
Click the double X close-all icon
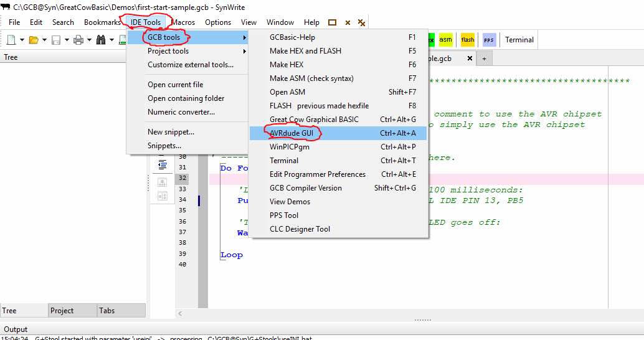click(x=361, y=22)
